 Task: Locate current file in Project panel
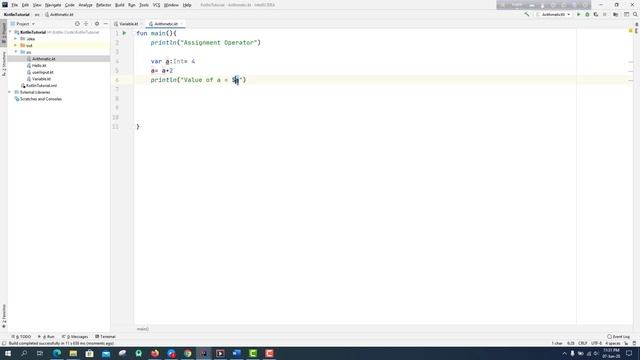pos(77,24)
